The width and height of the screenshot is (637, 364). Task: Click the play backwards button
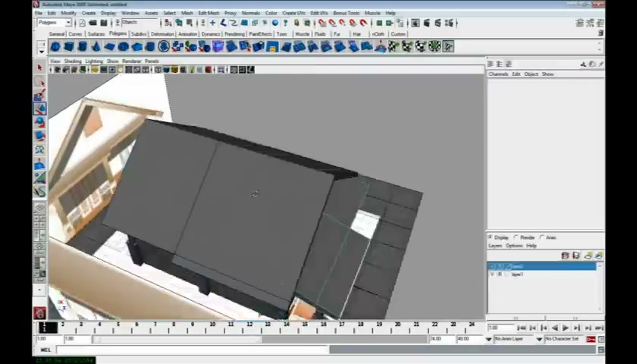click(x=554, y=328)
